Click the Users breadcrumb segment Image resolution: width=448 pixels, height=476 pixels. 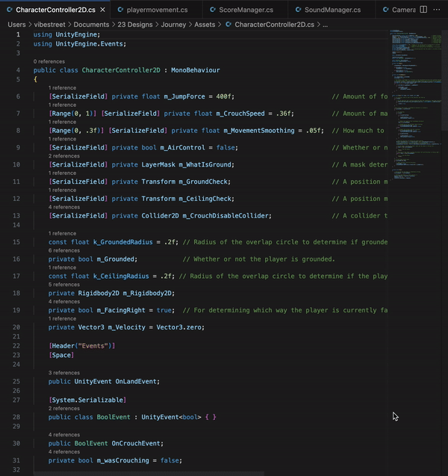16,25
